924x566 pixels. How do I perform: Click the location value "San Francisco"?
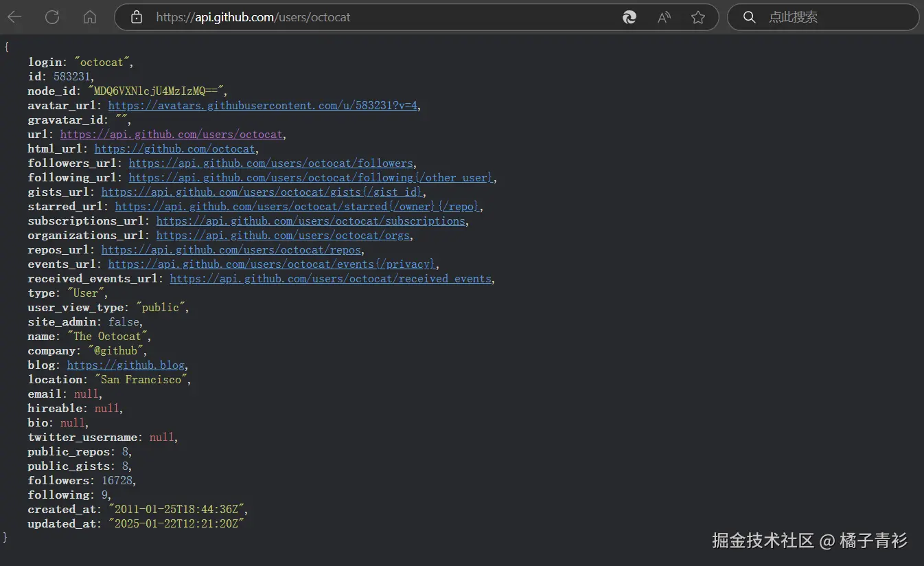pos(141,380)
